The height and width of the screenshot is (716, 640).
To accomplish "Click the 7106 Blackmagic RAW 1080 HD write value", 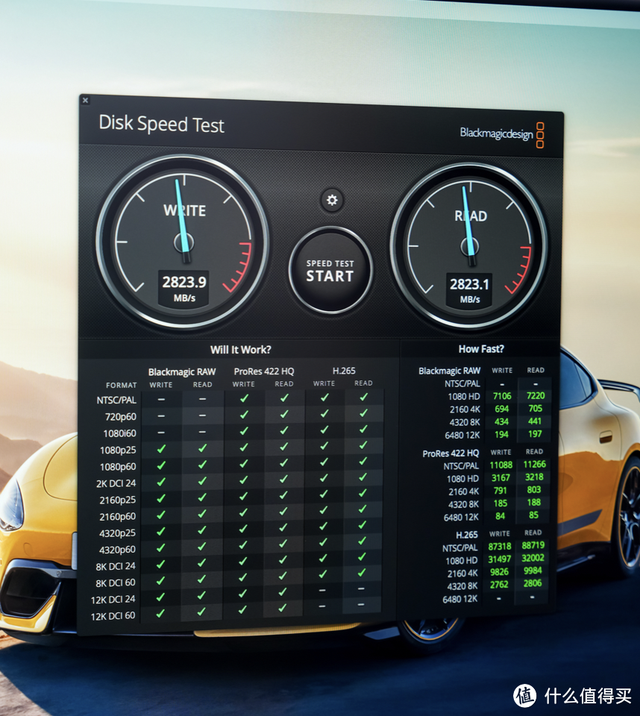I will [x=502, y=396].
